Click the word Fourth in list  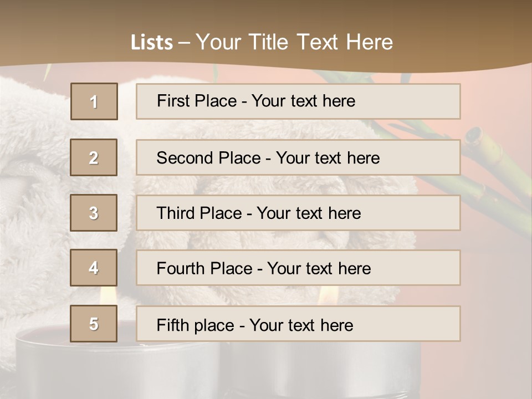pos(180,268)
